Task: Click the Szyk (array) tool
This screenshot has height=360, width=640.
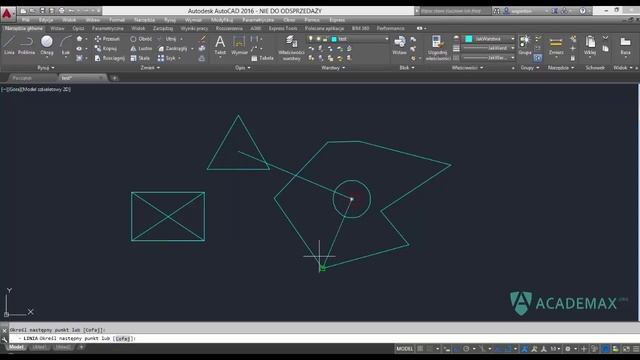Action: (x=167, y=58)
